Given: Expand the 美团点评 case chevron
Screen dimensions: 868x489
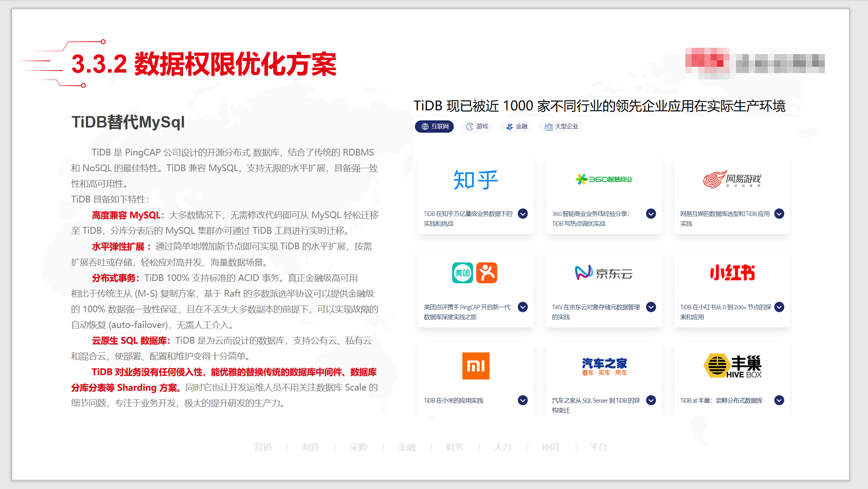Looking at the screenshot, I should (x=523, y=307).
